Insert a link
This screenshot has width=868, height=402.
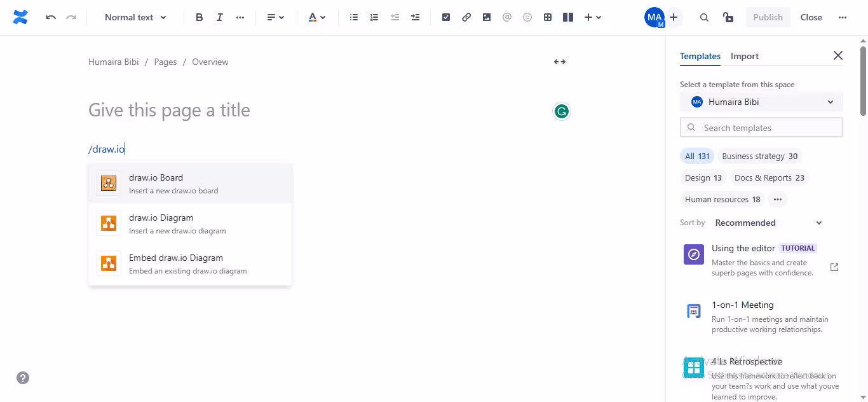point(466,18)
